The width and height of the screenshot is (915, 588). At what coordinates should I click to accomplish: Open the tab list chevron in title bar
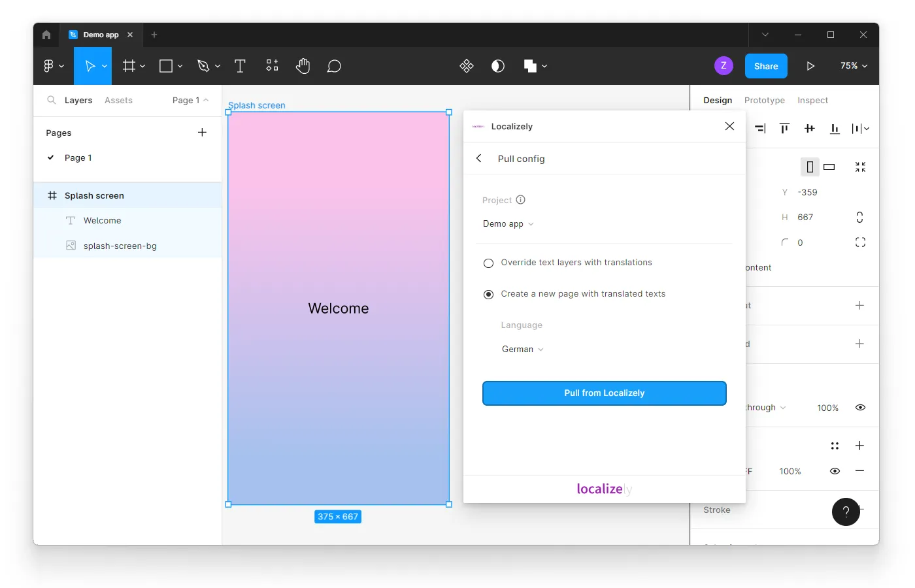tap(765, 35)
